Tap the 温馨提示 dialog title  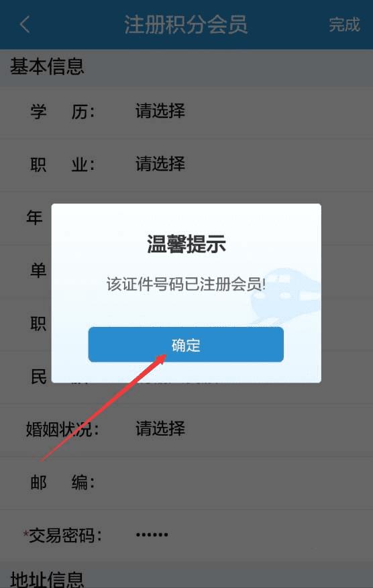[186, 244]
